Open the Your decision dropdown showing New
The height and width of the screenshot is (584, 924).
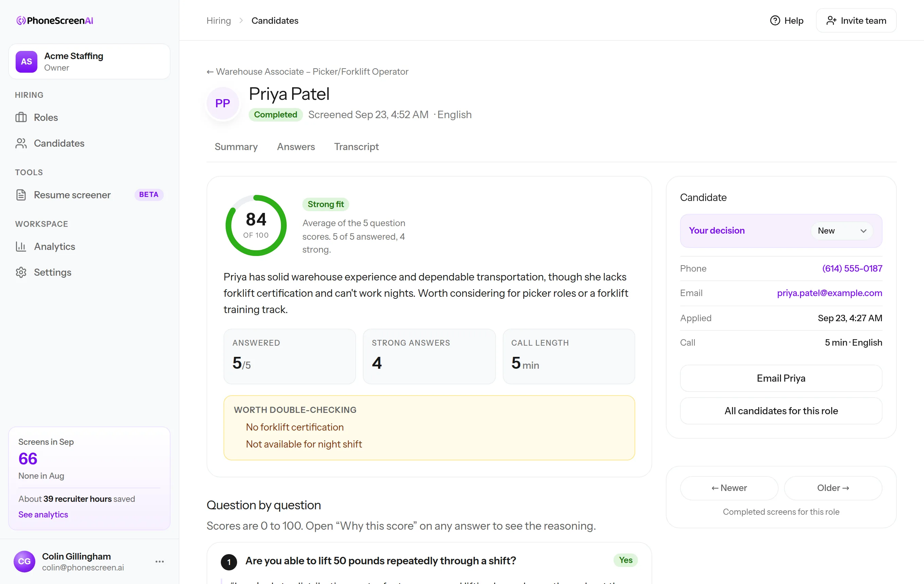(842, 231)
